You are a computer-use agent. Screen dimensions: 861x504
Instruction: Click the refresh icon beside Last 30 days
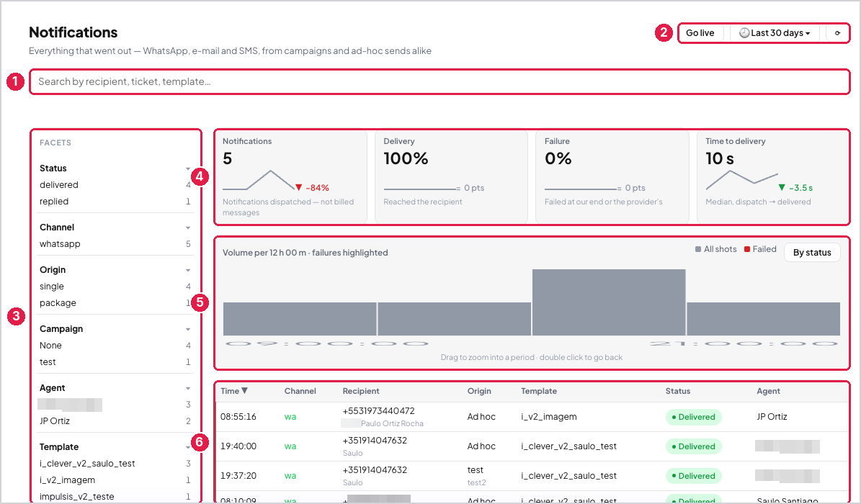coord(837,33)
